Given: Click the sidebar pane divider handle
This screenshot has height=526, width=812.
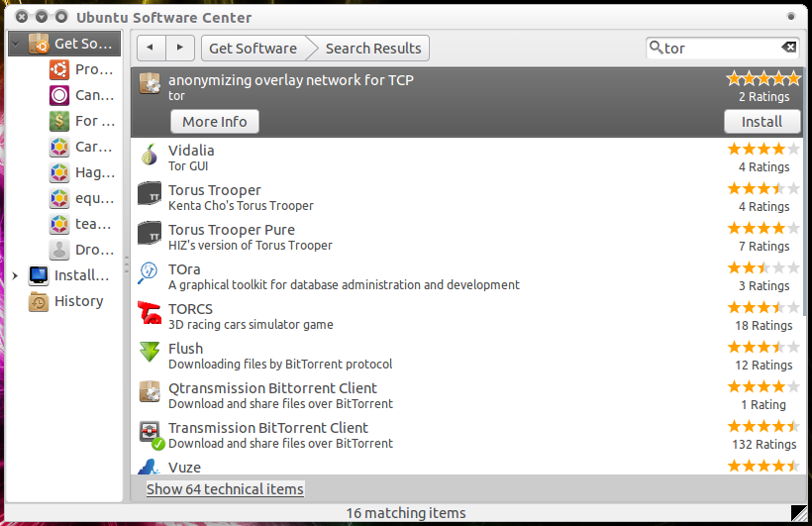Looking at the screenshot, I should pos(127,265).
